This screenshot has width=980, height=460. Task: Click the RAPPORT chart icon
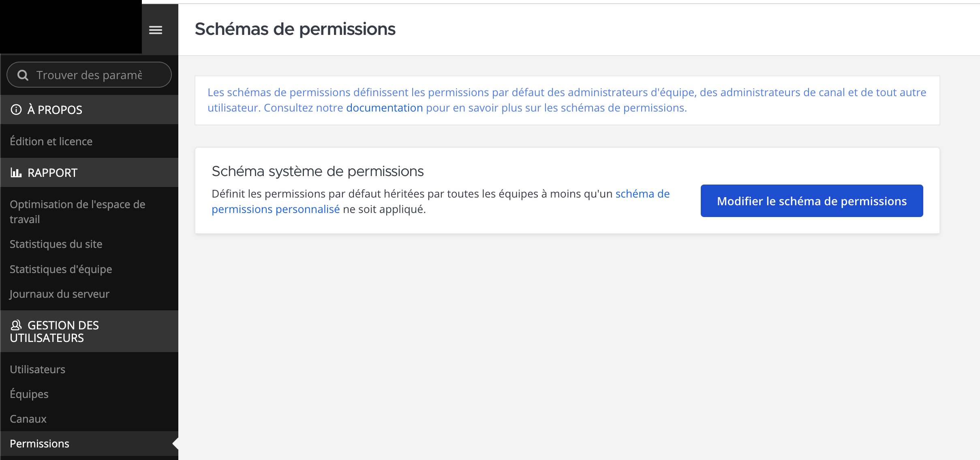click(x=16, y=173)
